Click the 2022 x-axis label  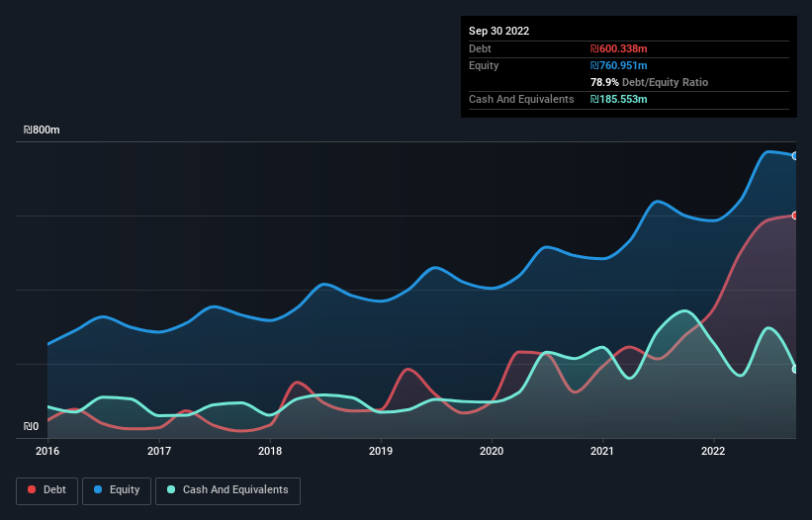pyautogui.click(x=713, y=451)
